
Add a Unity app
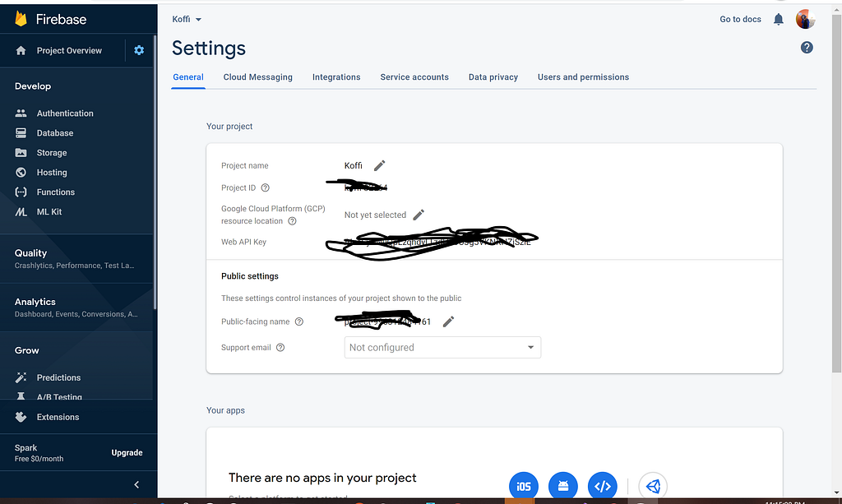[x=653, y=486]
